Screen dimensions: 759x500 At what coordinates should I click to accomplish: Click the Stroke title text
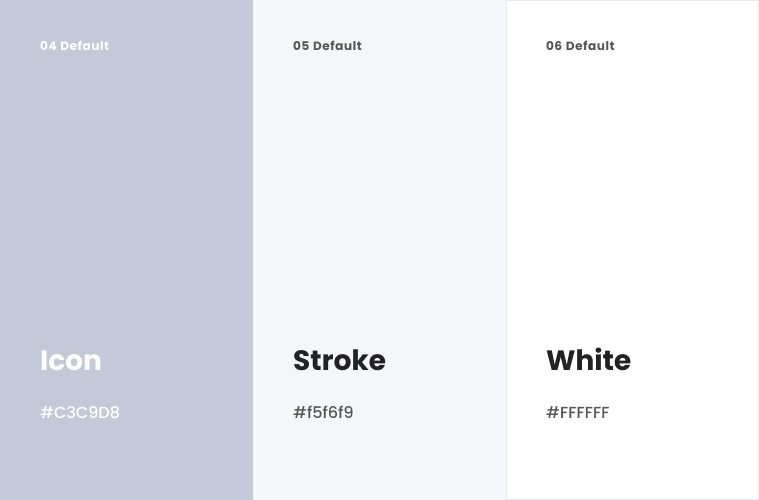coord(339,360)
